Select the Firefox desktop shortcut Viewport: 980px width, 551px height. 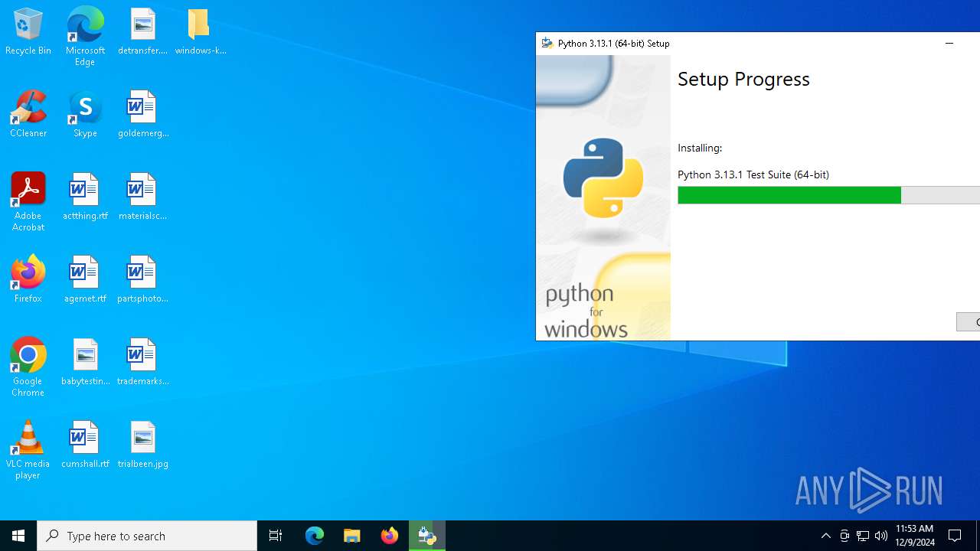click(28, 280)
